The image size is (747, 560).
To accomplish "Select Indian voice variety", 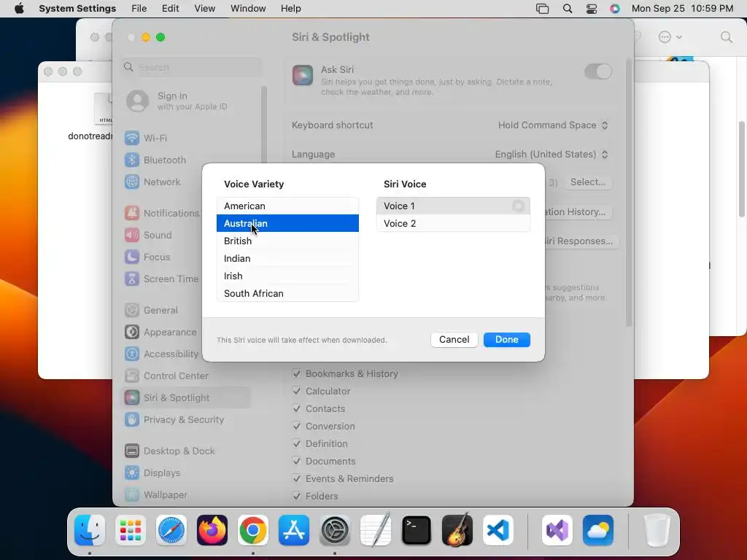I will coord(287,259).
